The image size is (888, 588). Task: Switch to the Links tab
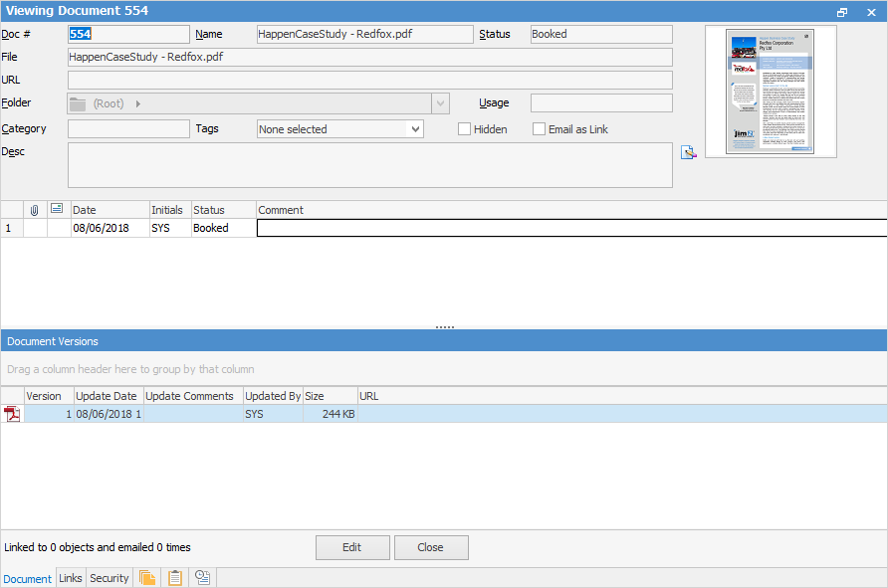coord(70,578)
